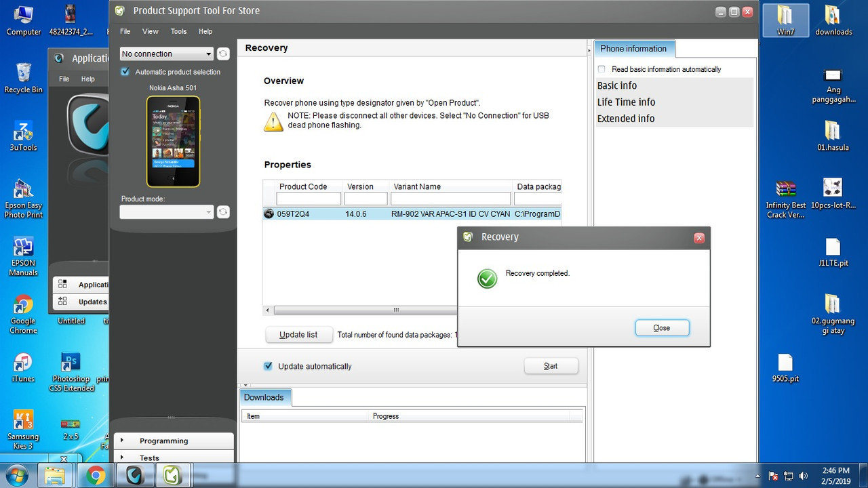Collapse the right panel splitter arrow
This screenshot has width=868, height=488.
(x=589, y=51)
